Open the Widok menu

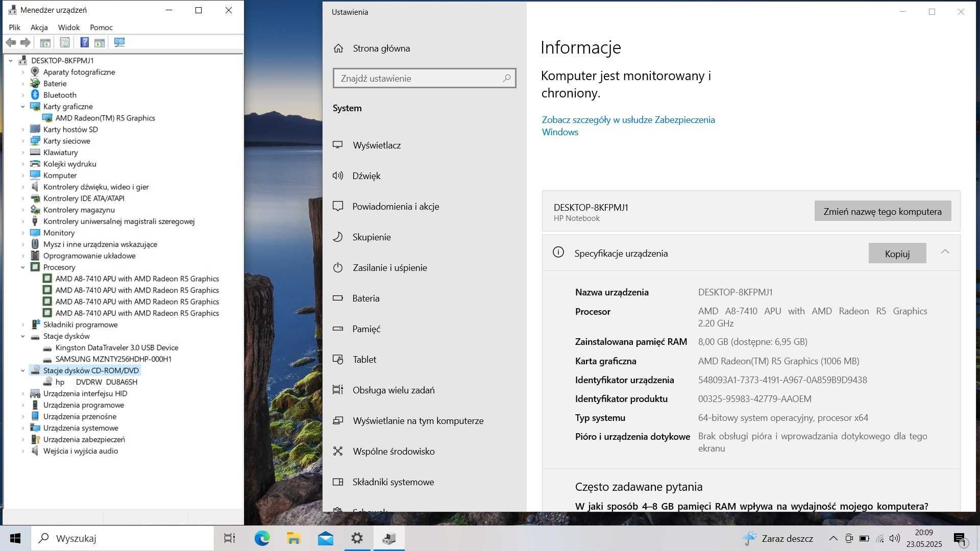(68, 28)
